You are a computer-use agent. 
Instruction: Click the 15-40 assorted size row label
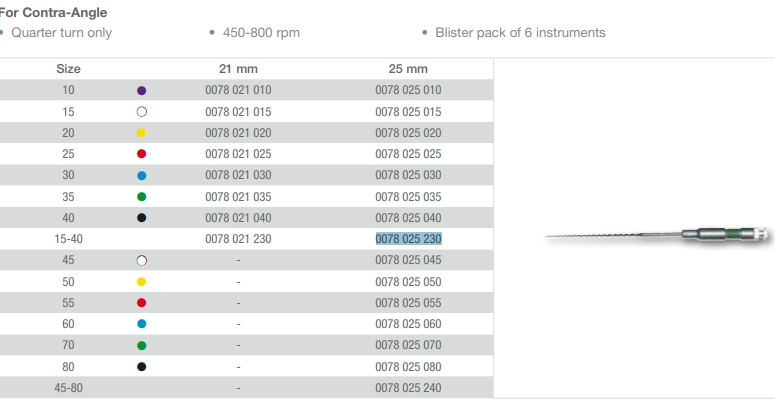click(x=68, y=239)
